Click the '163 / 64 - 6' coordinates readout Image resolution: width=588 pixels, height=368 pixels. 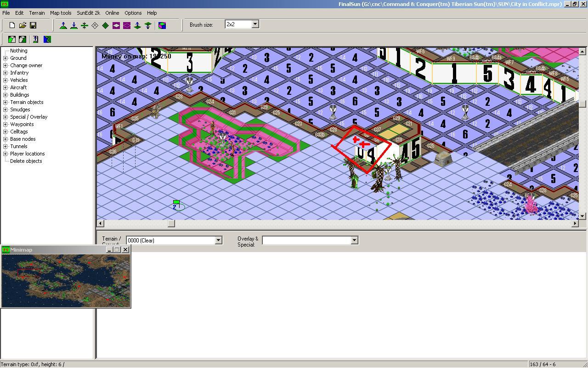tap(543, 364)
